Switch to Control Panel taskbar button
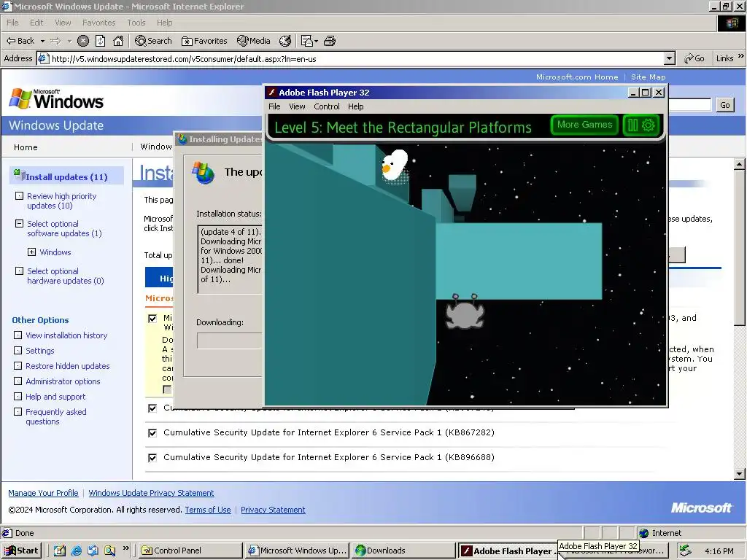 [x=190, y=551]
